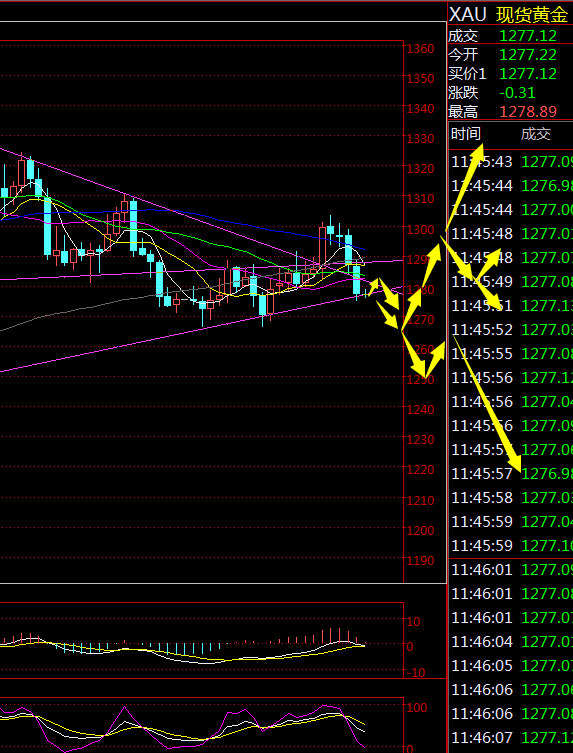Click the 1320 price axis label
Viewport: 573px width, 753px height.
(x=420, y=169)
